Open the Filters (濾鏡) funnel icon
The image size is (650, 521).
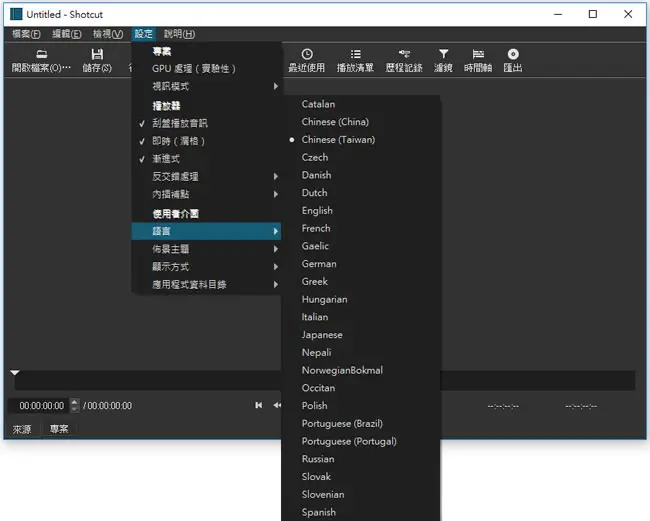pos(444,54)
